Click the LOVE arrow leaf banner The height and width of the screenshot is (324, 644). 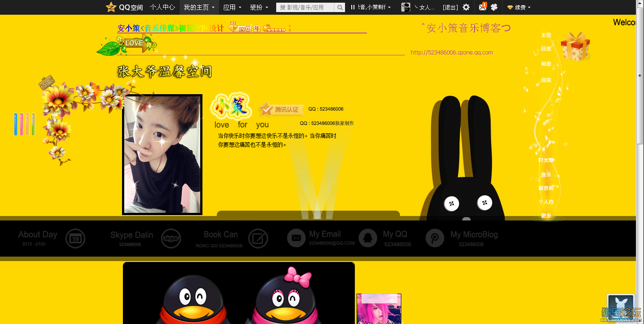[127, 45]
